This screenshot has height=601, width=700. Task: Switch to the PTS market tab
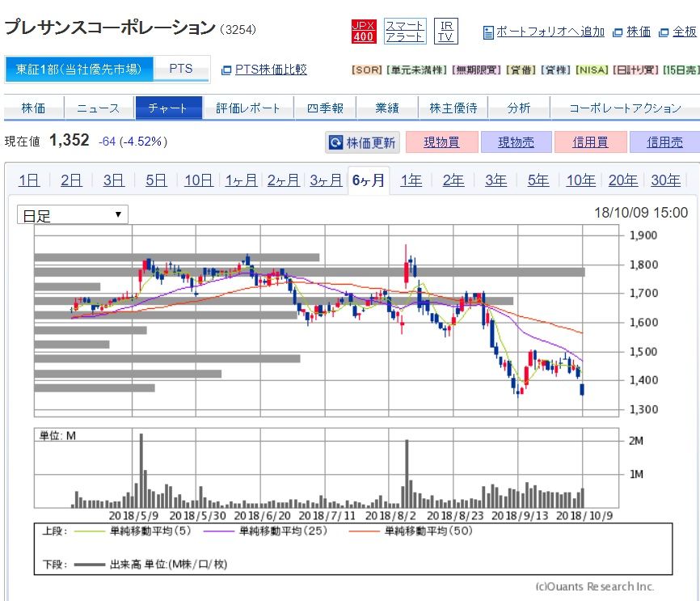click(x=181, y=69)
